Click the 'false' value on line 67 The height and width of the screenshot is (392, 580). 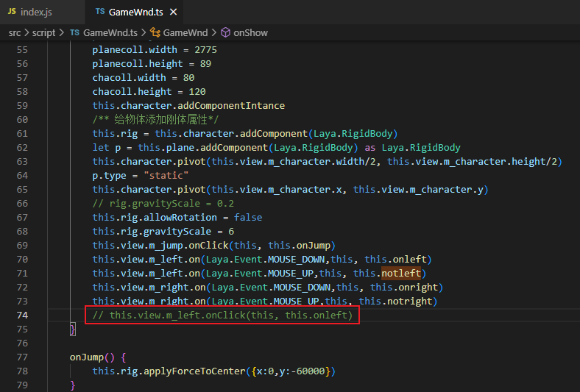pos(248,218)
